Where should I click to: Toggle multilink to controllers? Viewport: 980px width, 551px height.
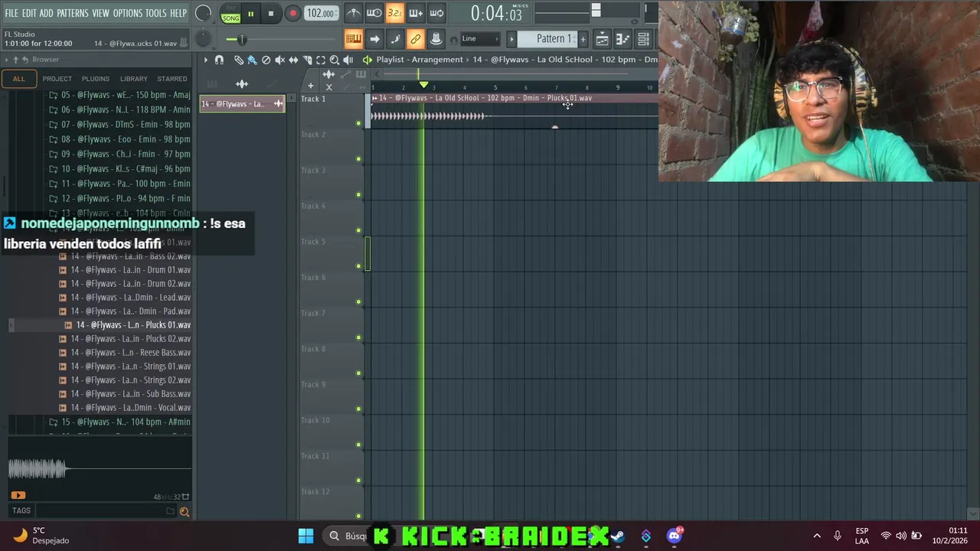[415, 39]
